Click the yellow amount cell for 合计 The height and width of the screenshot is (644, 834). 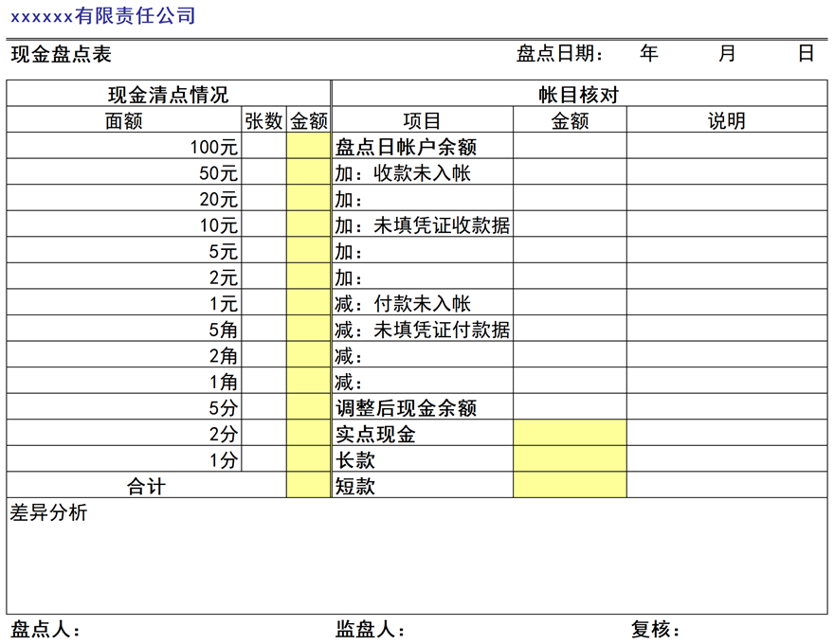click(x=309, y=485)
